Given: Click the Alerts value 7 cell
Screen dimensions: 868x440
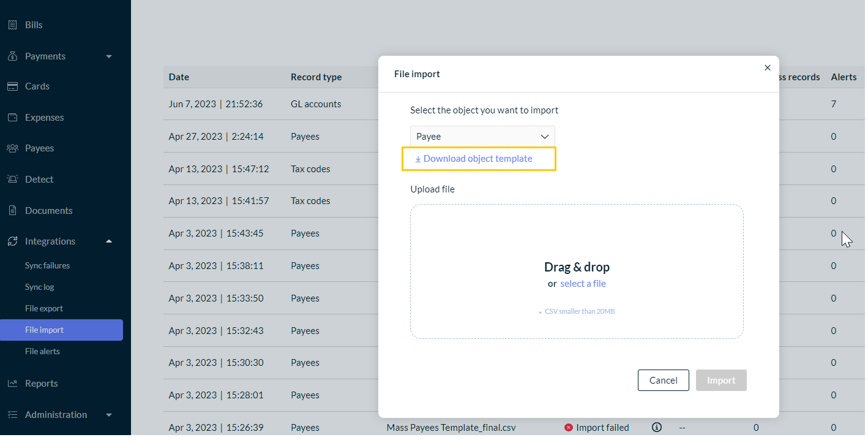Looking at the screenshot, I should point(834,104).
